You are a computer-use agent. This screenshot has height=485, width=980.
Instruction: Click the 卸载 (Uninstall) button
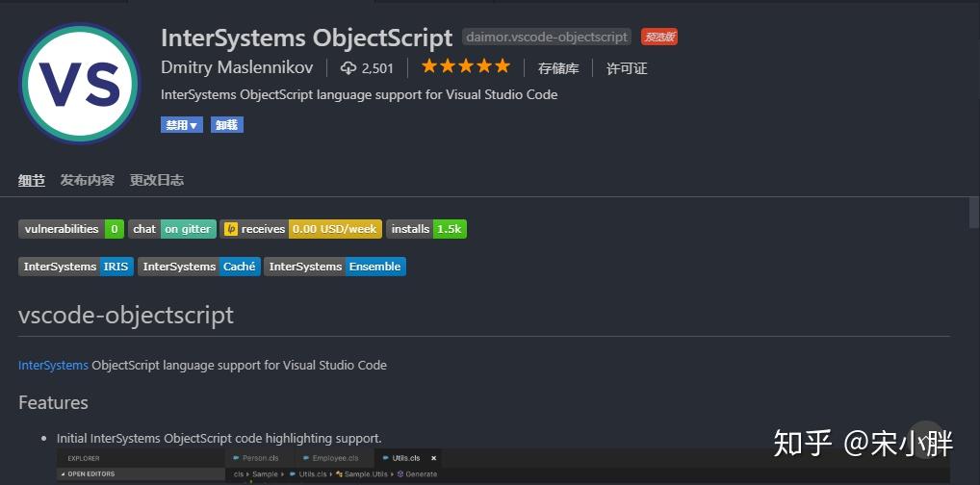tap(227, 125)
